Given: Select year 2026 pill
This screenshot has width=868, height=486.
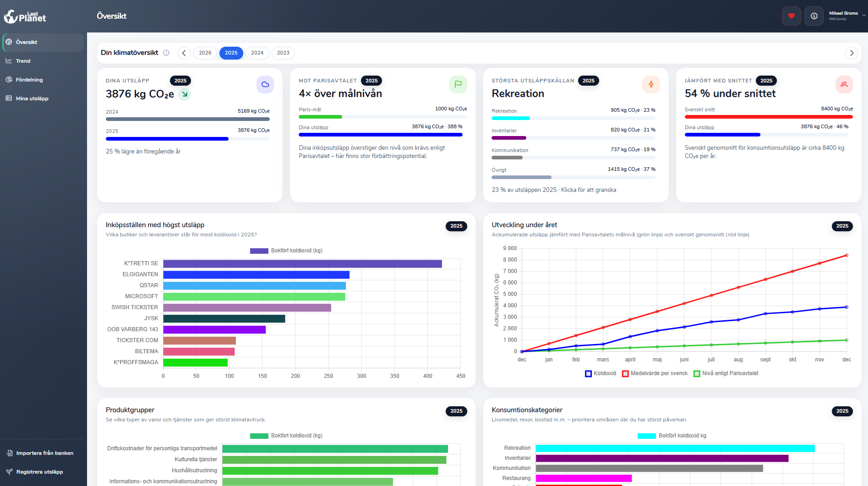Looking at the screenshot, I should coord(205,53).
